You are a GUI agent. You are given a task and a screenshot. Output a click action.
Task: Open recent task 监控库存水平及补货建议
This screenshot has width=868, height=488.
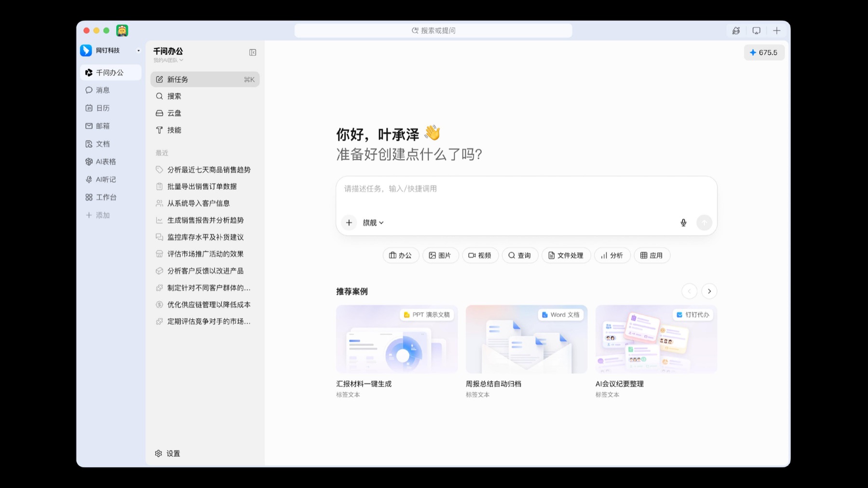coord(205,237)
